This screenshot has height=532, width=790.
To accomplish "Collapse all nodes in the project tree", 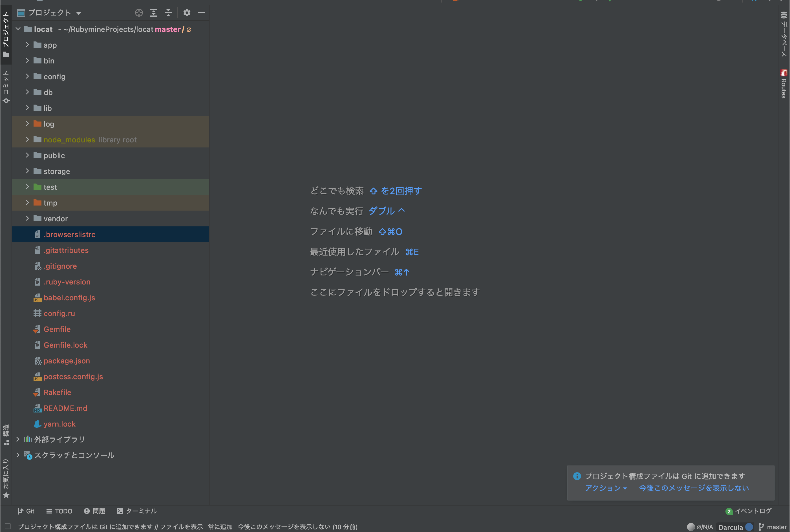I will [169, 13].
